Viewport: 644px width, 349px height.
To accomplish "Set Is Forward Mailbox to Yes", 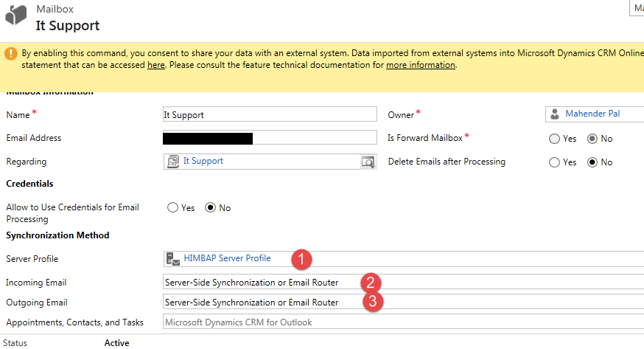I will 555,139.
